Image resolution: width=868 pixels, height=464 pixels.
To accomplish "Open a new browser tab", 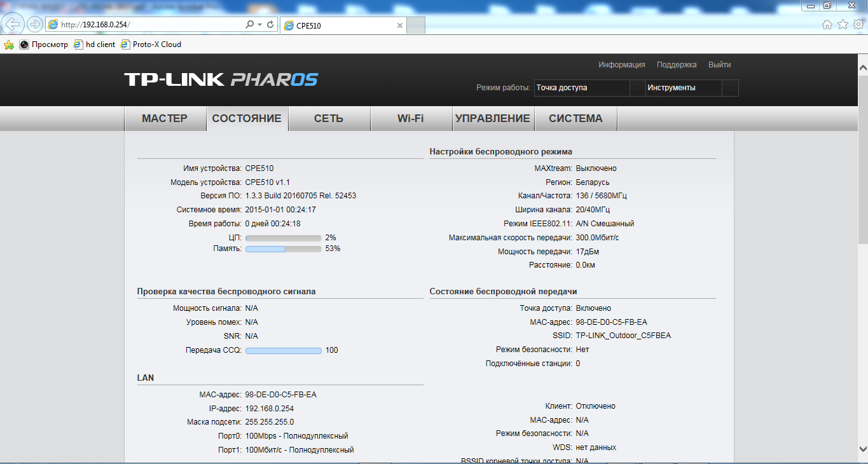I will tap(416, 25).
